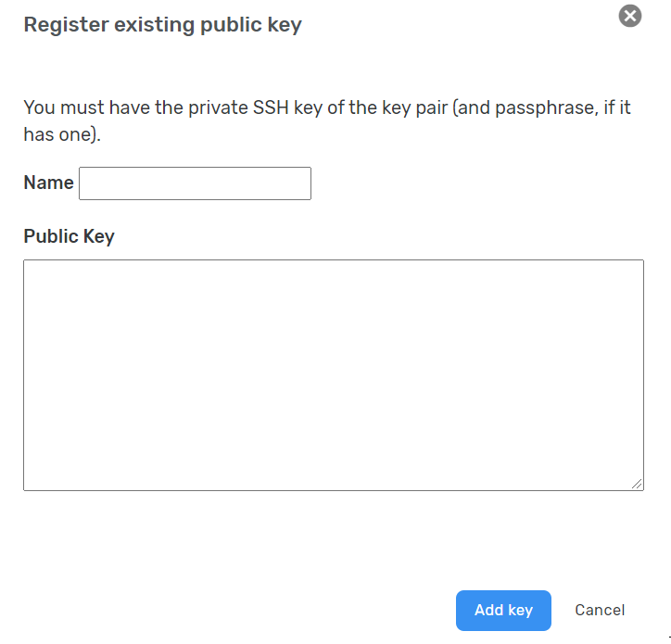Focus the Public Key text area
Viewport: 671px width, 644px height.
pyautogui.click(x=334, y=375)
